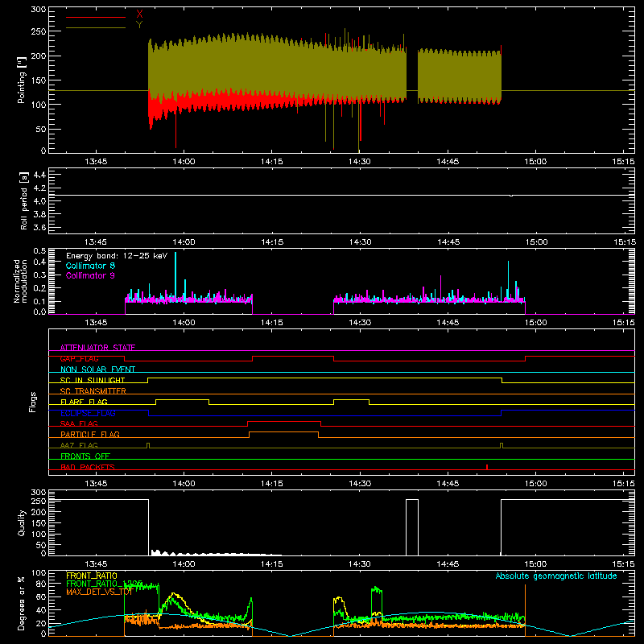Click the green FRONT_RATIO_1225 legend
Viewport: 644px width, 644px height.
[x=104, y=584]
